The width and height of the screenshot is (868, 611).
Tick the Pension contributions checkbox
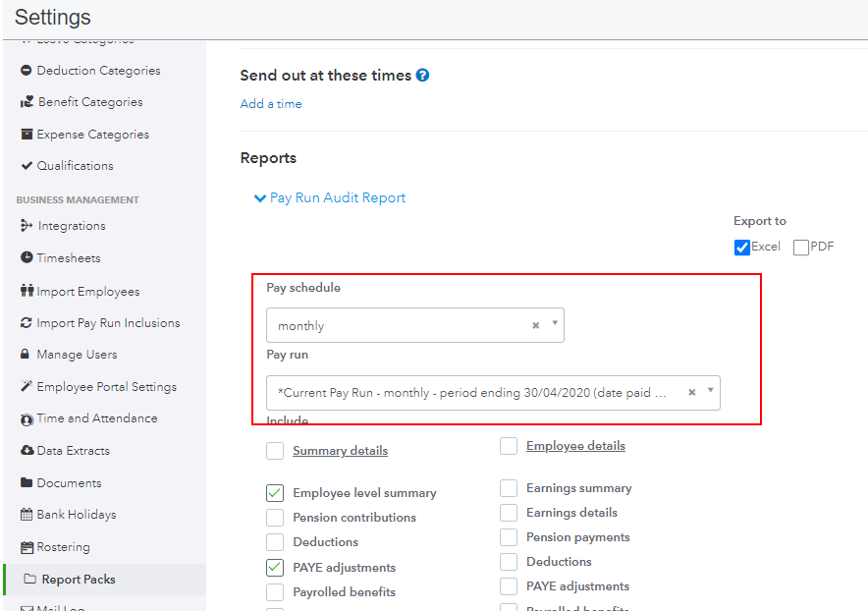click(275, 518)
